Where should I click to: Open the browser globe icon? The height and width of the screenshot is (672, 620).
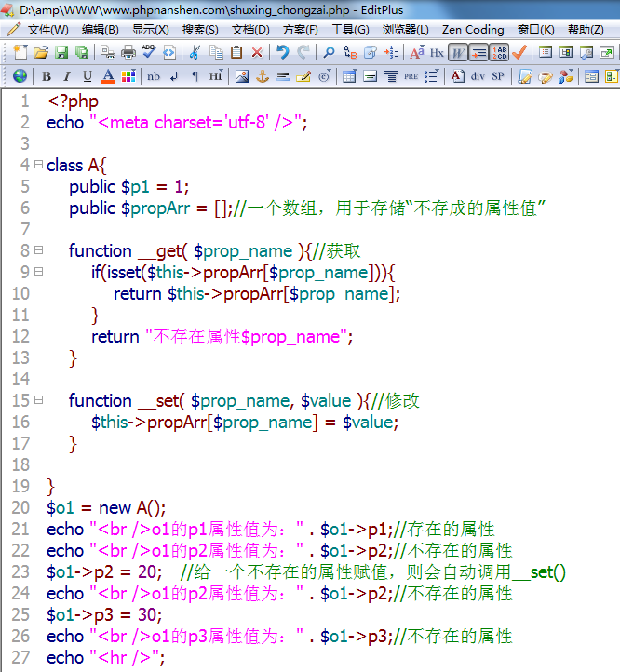coord(20,76)
